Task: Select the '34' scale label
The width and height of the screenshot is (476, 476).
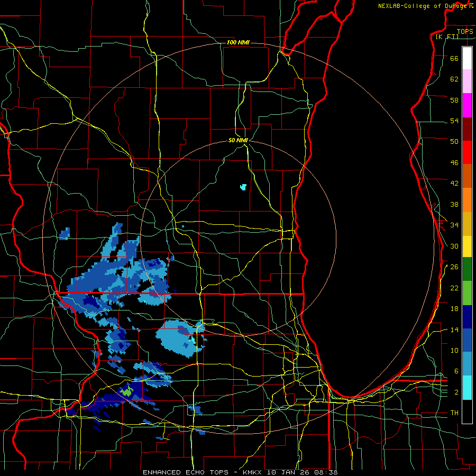Action: click(x=454, y=225)
